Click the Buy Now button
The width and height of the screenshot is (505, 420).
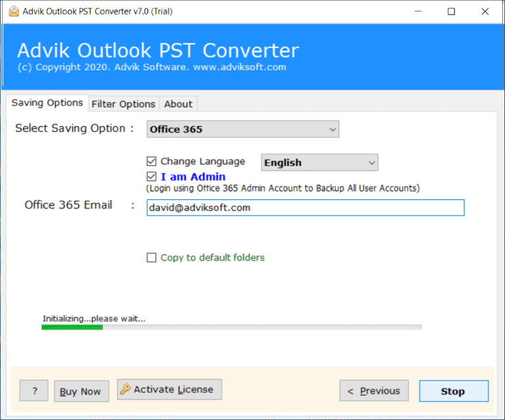tap(81, 391)
